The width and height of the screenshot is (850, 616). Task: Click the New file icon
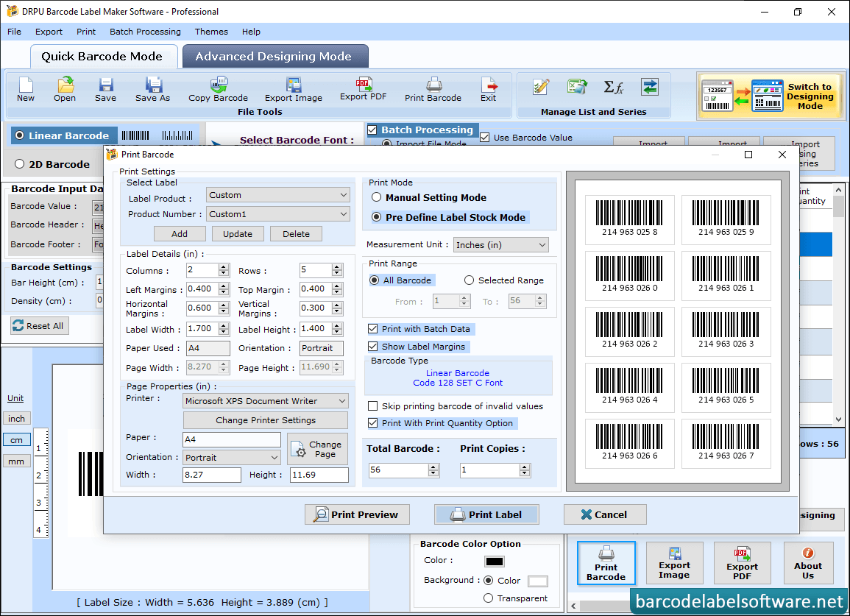click(26, 90)
